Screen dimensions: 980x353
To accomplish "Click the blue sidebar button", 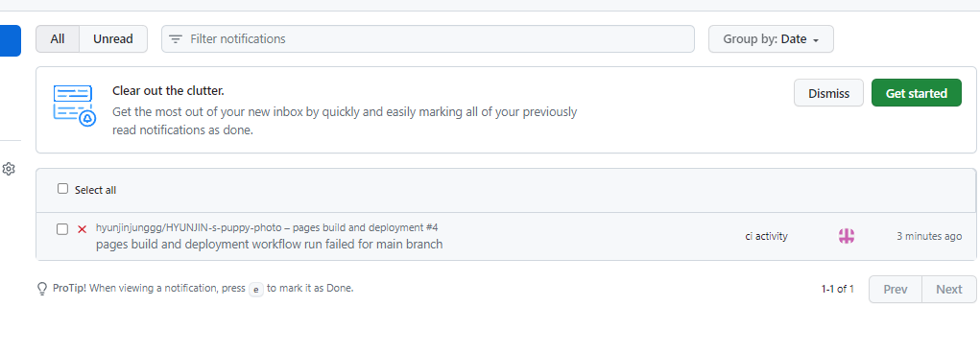I will (x=10, y=40).
